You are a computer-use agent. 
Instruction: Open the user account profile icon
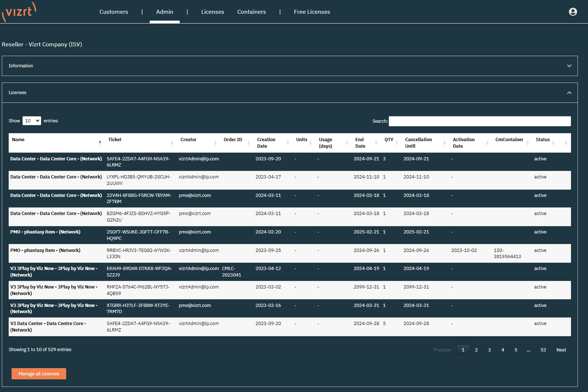(x=573, y=12)
